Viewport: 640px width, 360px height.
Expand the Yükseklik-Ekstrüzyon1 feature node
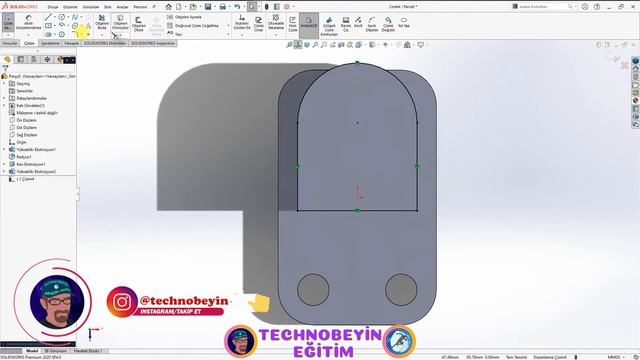pos(4,149)
